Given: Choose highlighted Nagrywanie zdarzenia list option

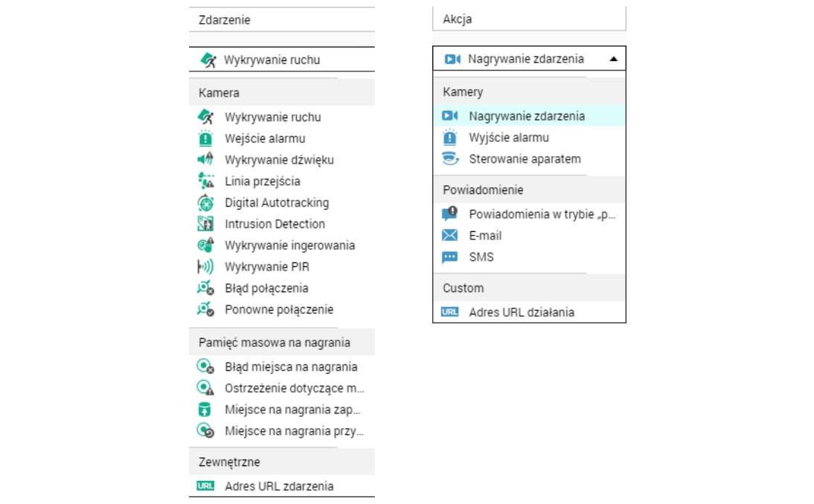Looking at the screenshot, I should coord(527,116).
